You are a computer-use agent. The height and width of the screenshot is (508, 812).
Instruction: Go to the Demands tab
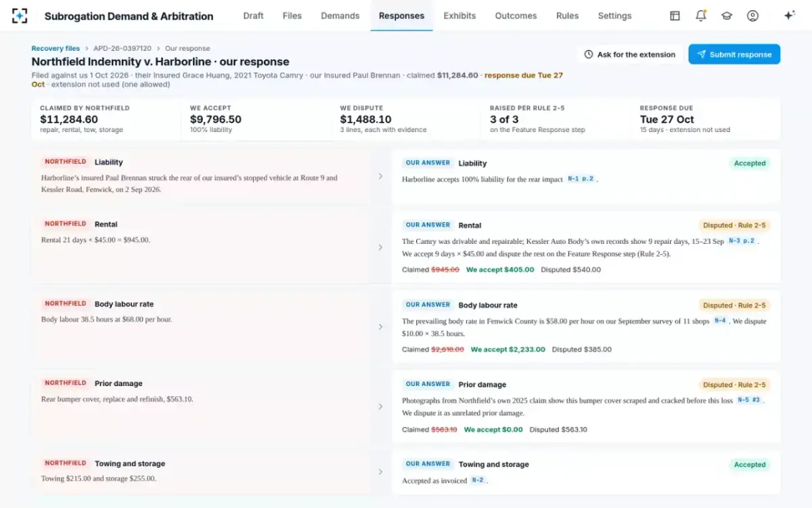point(340,16)
